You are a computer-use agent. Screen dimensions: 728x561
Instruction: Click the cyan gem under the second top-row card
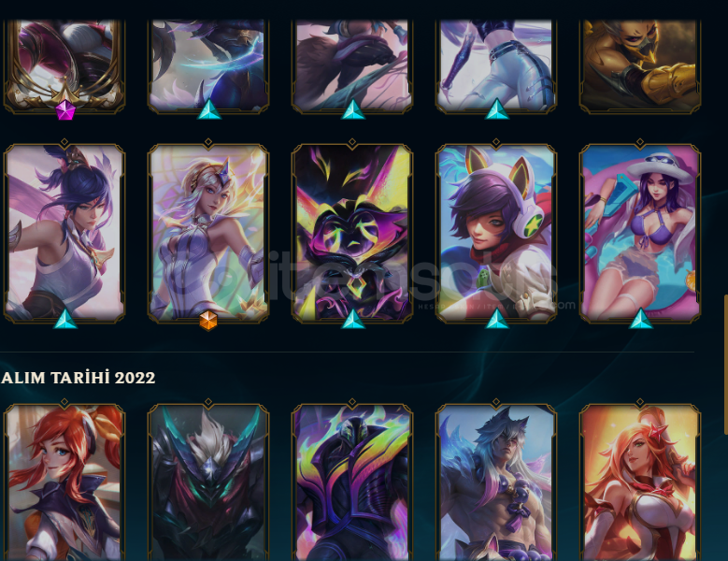click(209, 109)
